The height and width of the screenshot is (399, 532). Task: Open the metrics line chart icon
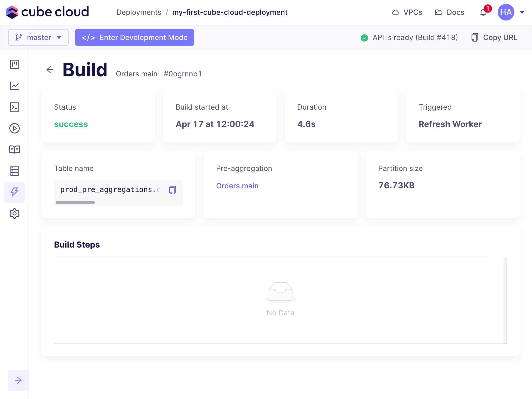pyautogui.click(x=15, y=86)
